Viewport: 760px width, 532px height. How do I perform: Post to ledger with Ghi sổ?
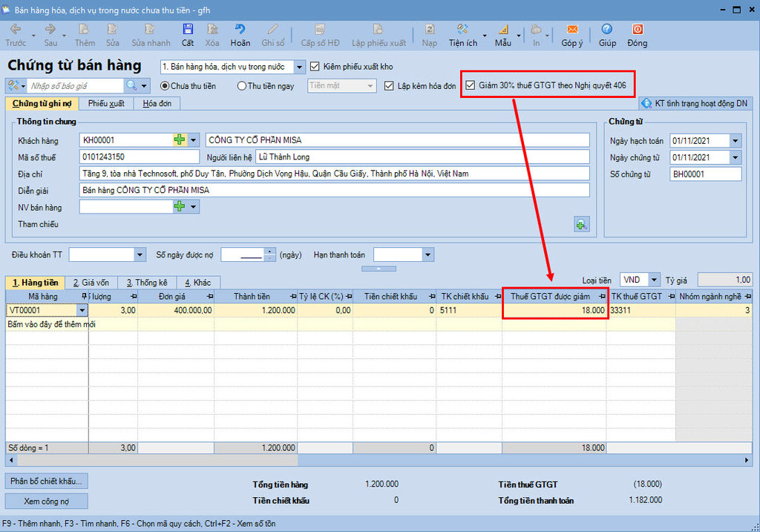pos(273,36)
